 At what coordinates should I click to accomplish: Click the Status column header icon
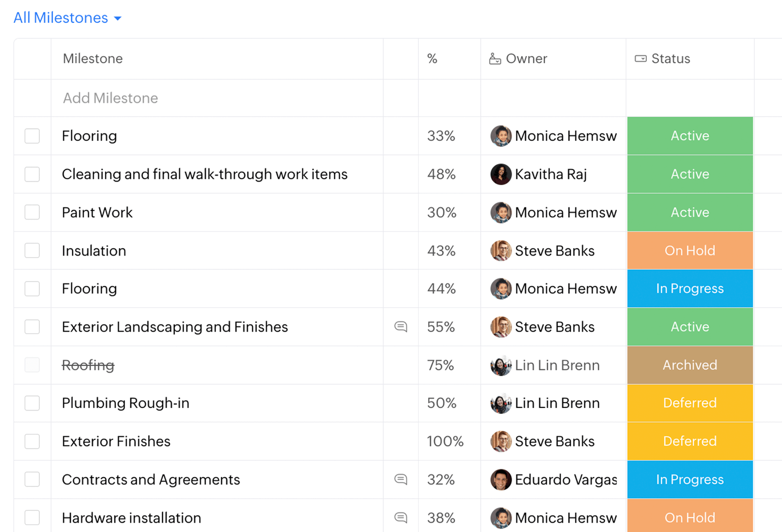[640, 59]
